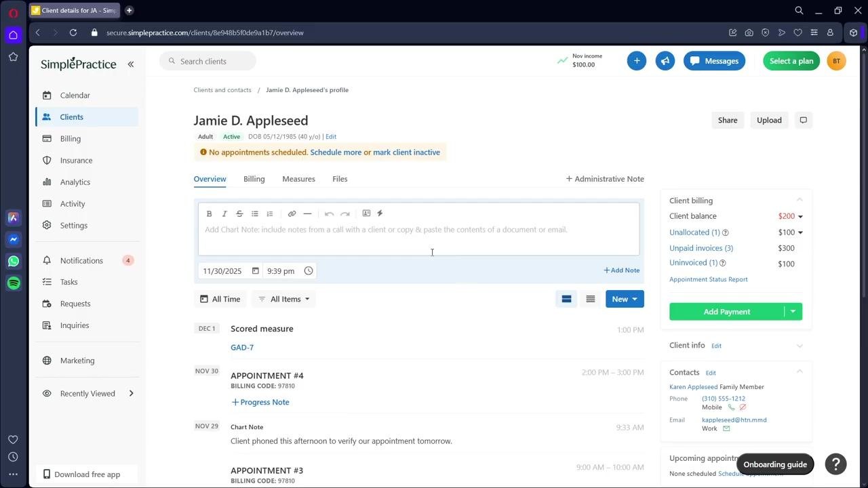Click the do-not-text icon beside Mobile
This screenshot has width=868, height=488.
point(743,407)
